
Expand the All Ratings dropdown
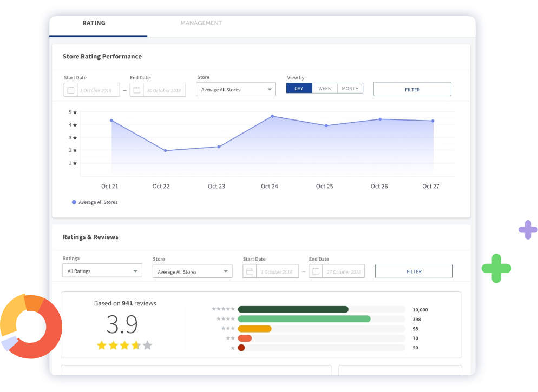102,271
